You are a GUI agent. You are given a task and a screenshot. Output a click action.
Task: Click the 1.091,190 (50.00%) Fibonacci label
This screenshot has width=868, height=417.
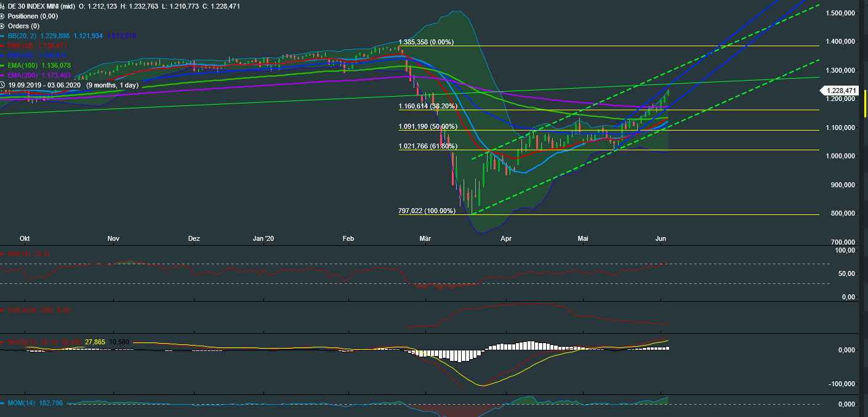point(428,126)
